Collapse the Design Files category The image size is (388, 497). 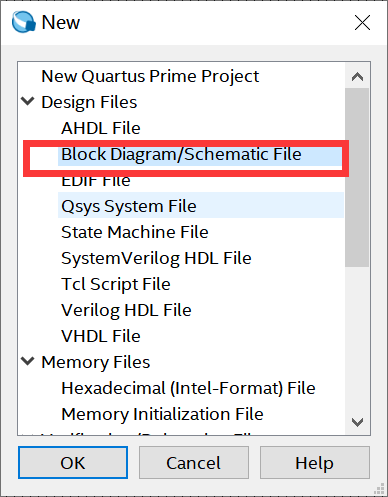(x=28, y=101)
